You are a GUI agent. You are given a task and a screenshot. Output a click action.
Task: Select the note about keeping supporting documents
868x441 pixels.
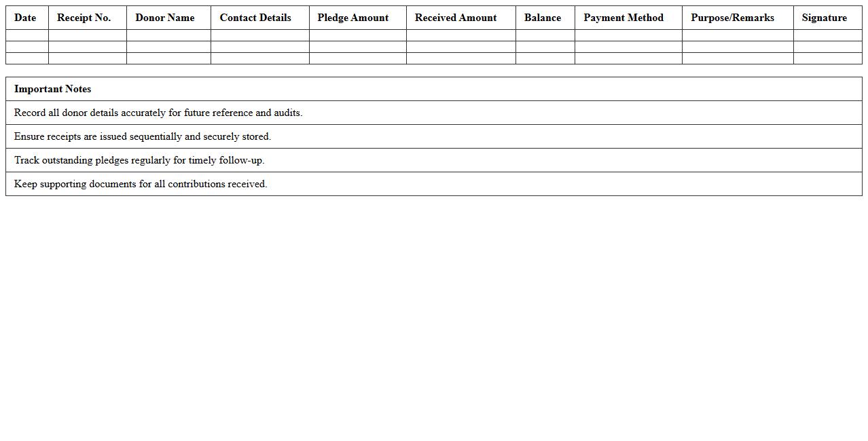click(141, 184)
